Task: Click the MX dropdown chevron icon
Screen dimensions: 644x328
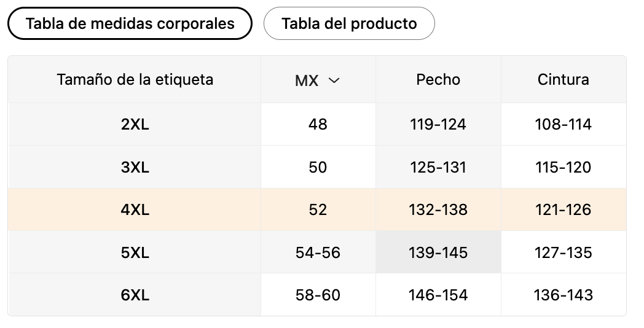Action: (334, 80)
